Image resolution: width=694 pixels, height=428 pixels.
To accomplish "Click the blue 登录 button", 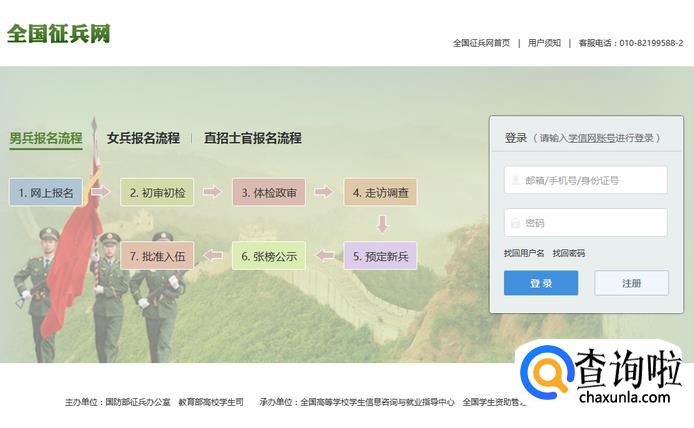I will point(541,283).
